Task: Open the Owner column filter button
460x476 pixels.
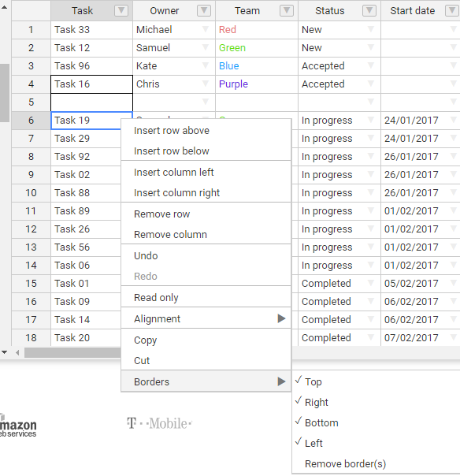Action: 204,10
